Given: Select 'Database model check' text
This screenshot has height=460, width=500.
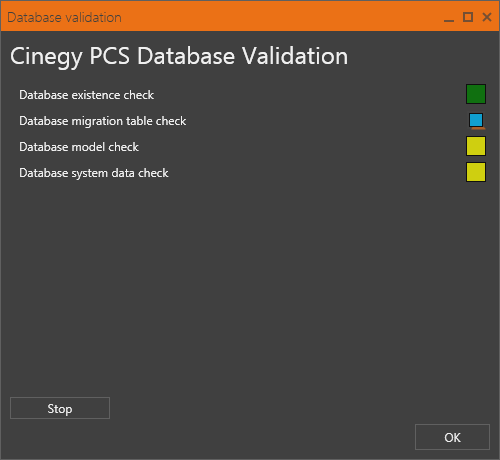Looking at the screenshot, I should (79, 147).
